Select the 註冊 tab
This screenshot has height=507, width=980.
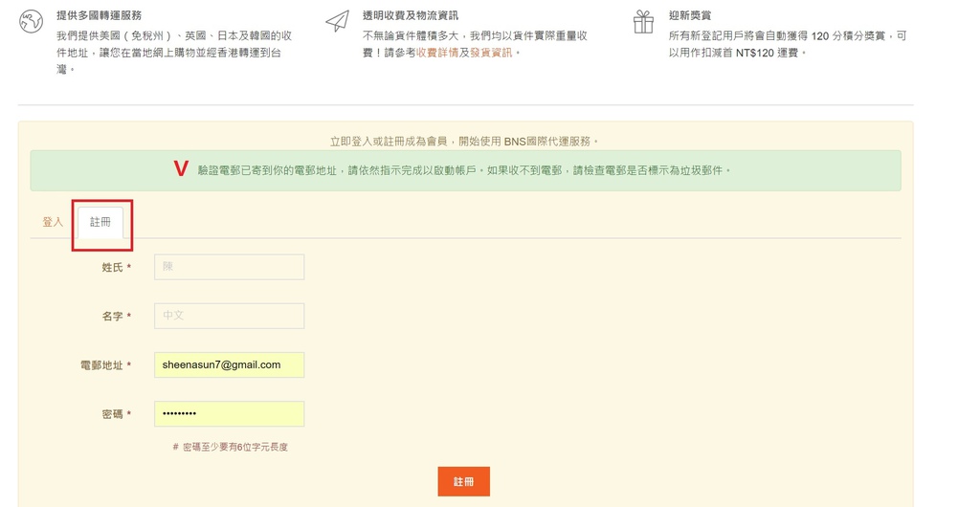[x=100, y=222]
